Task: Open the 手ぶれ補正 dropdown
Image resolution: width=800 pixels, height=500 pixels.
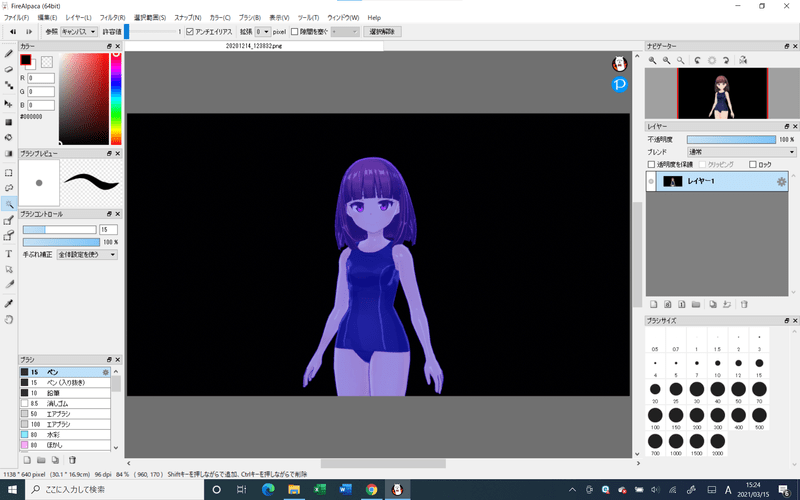Action: click(87, 255)
